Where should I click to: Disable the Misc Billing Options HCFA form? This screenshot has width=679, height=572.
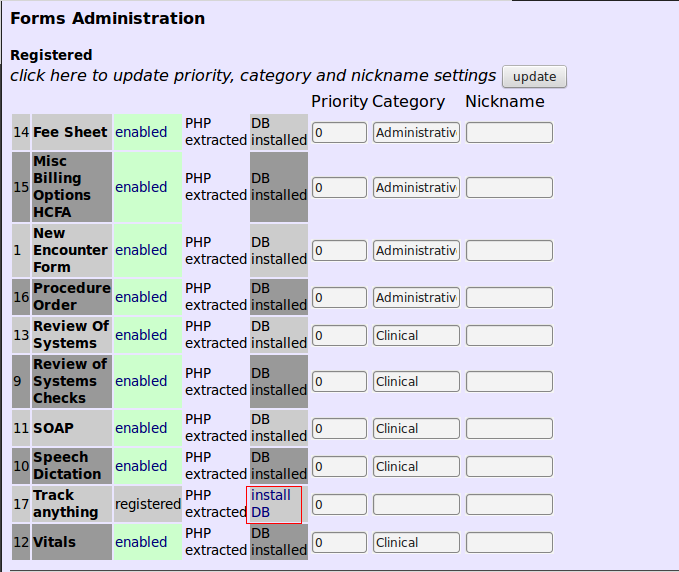[141, 187]
